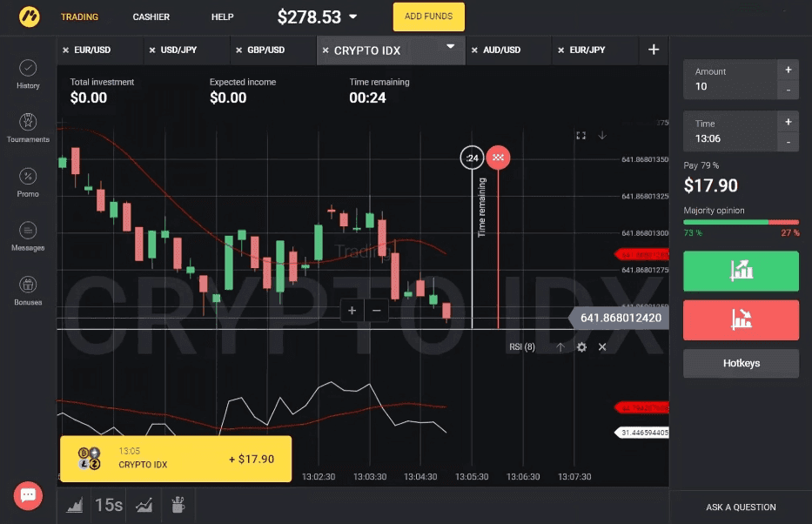Increase the expiry time

(789, 122)
